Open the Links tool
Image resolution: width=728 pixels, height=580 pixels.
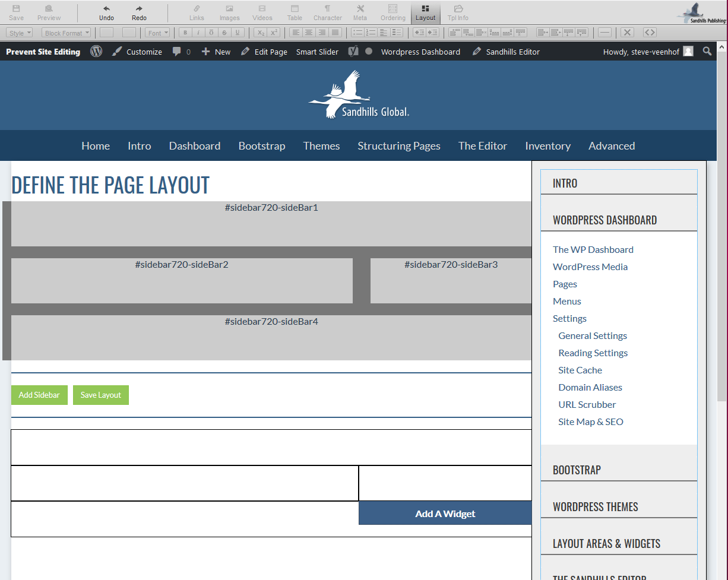tap(197, 12)
